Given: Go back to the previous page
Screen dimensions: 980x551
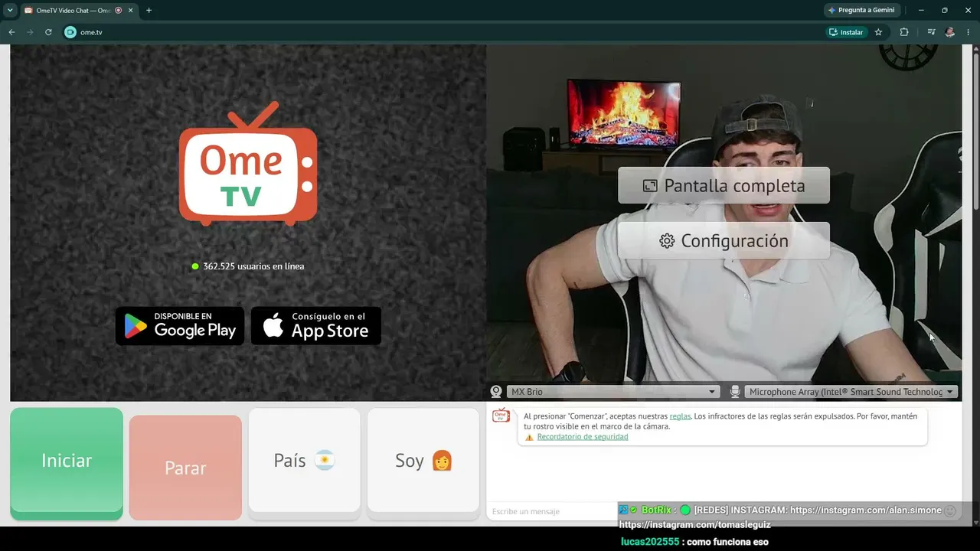Looking at the screenshot, I should coord(11,32).
